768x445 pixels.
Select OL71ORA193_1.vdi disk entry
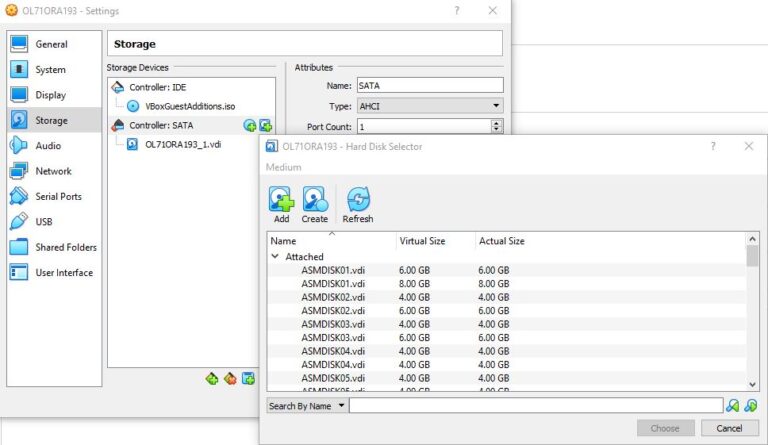(x=183, y=144)
